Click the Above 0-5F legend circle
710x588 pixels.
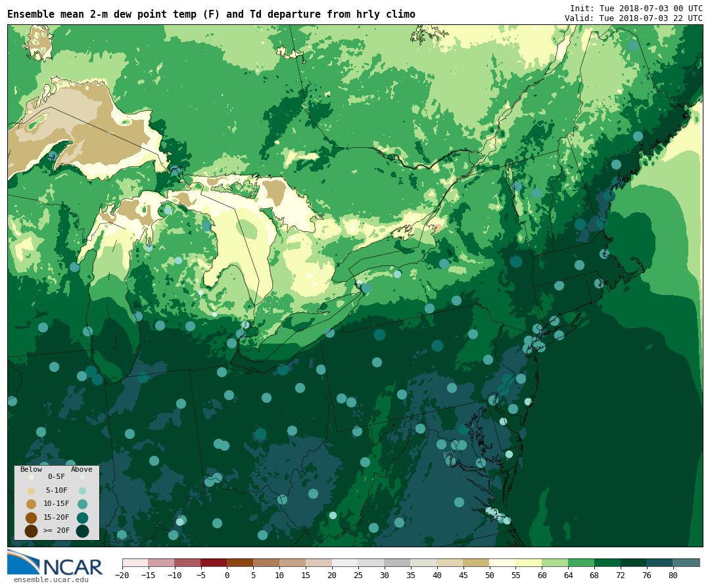[82, 477]
